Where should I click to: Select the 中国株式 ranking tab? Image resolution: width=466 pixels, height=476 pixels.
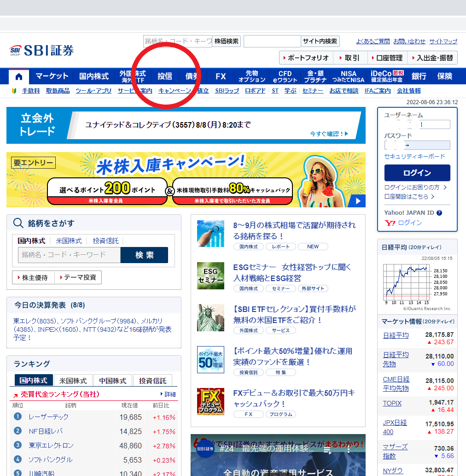pos(112,381)
